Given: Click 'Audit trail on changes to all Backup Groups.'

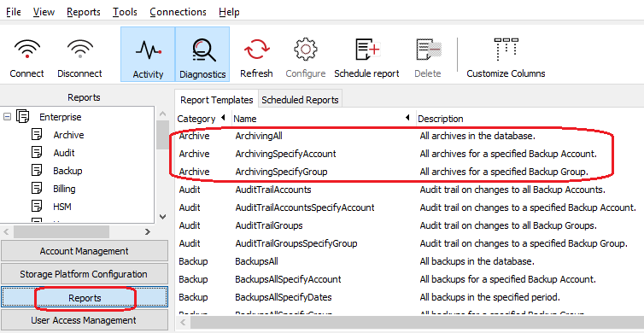Looking at the screenshot, I should pos(508,225).
